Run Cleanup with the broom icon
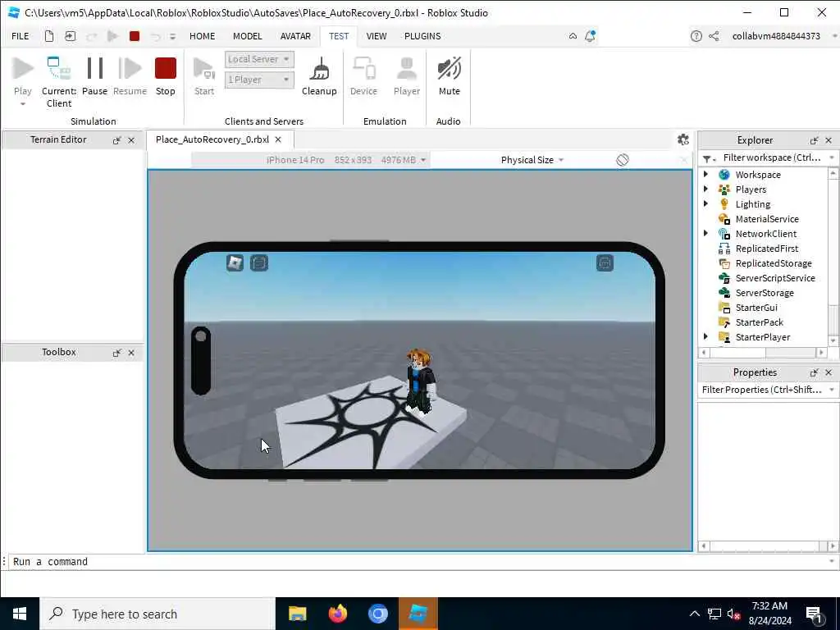 click(x=320, y=69)
